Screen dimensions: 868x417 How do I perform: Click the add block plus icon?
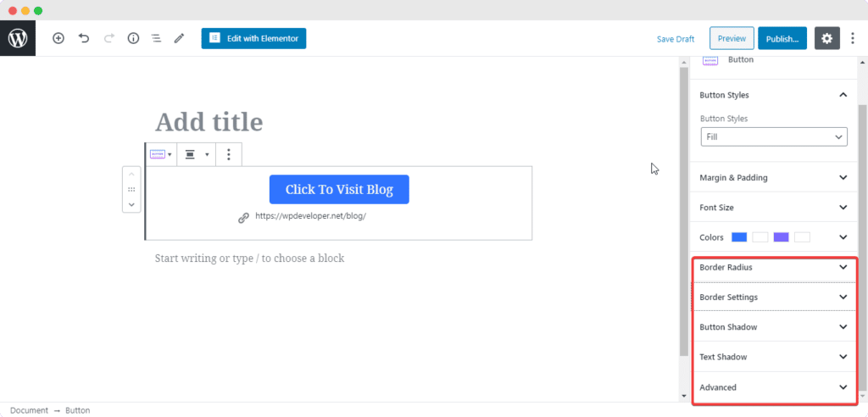[58, 39]
